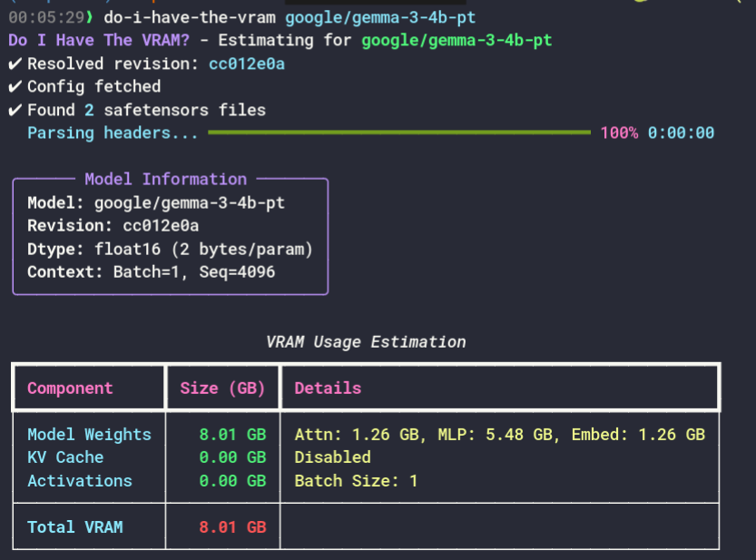
Task: Click the checkmark beside Found 2 safetensors files
Action: click(15, 110)
